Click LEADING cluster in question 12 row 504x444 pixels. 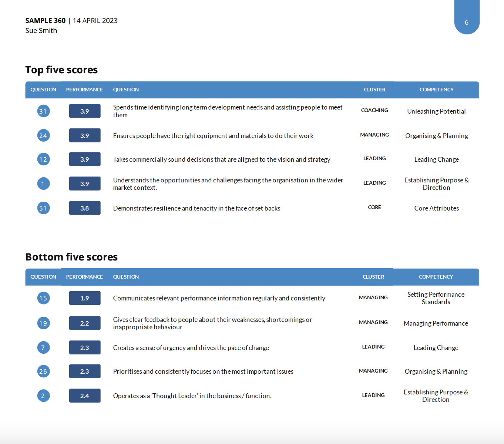tap(374, 158)
